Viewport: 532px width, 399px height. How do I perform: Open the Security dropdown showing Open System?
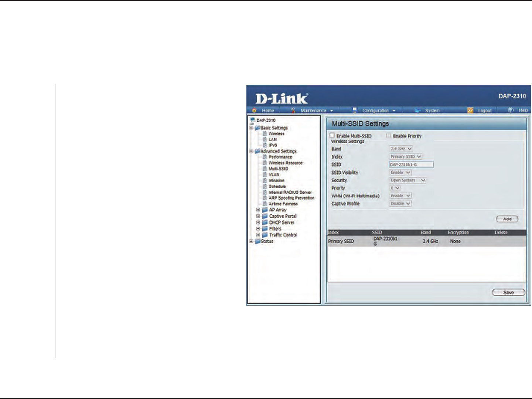coord(408,180)
